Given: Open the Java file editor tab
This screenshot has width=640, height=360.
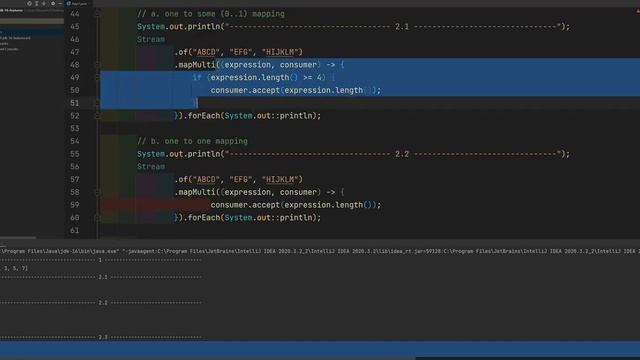Looking at the screenshot, I should click(x=78, y=3).
